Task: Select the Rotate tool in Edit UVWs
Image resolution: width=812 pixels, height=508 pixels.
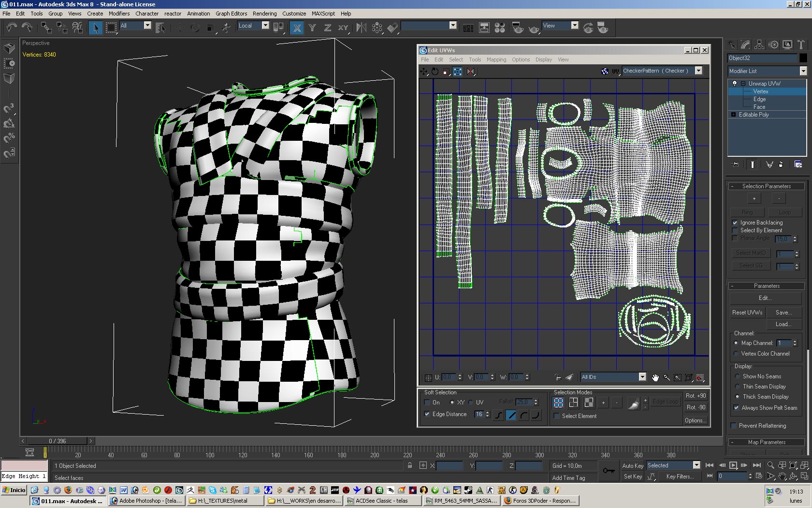Action: click(435, 72)
